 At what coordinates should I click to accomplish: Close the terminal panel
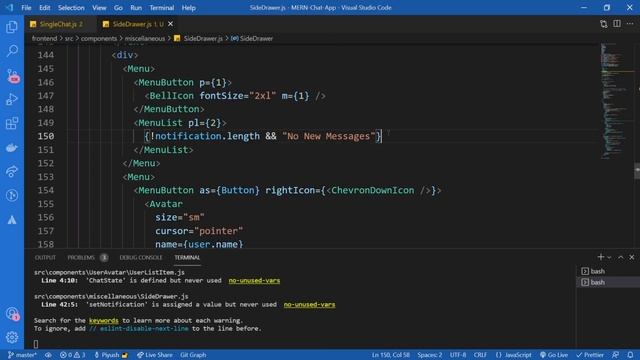pyautogui.click(x=632, y=257)
